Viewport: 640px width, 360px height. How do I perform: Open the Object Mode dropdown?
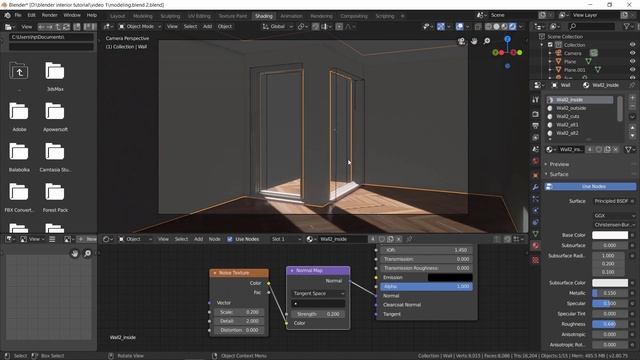pyautogui.click(x=140, y=27)
